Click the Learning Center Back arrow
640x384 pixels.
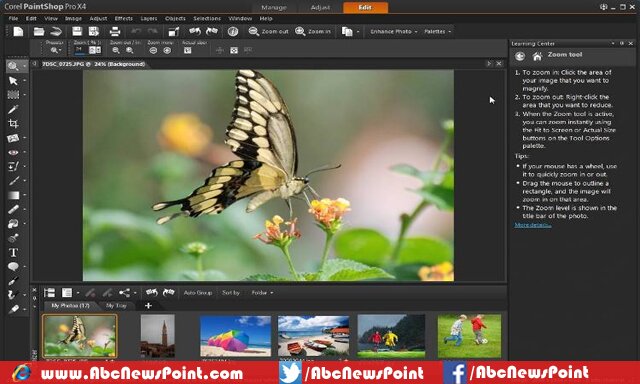click(x=520, y=56)
